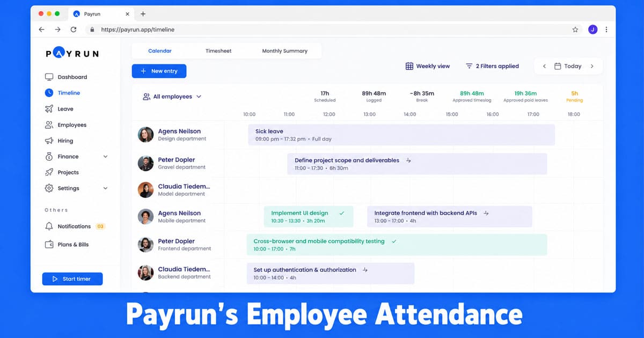Switch to the Calendar tab
This screenshot has height=338, width=644.
160,51
